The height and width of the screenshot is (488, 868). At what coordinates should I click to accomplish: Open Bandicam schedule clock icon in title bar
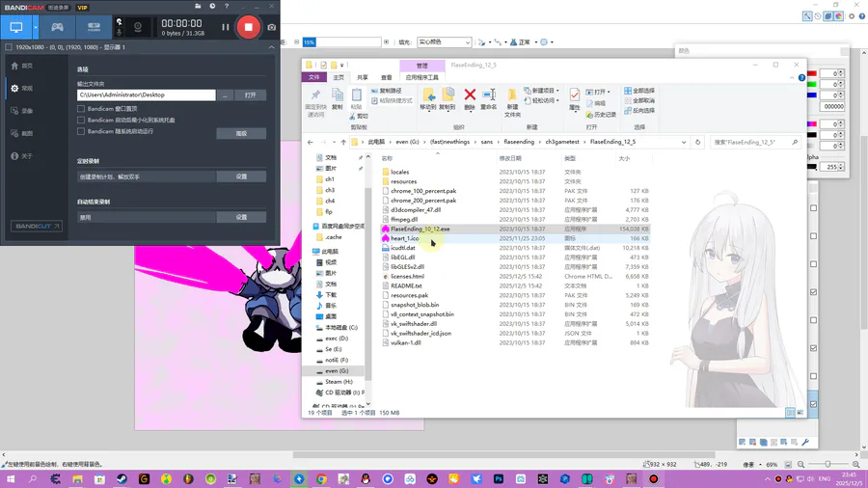pos(212,6)
